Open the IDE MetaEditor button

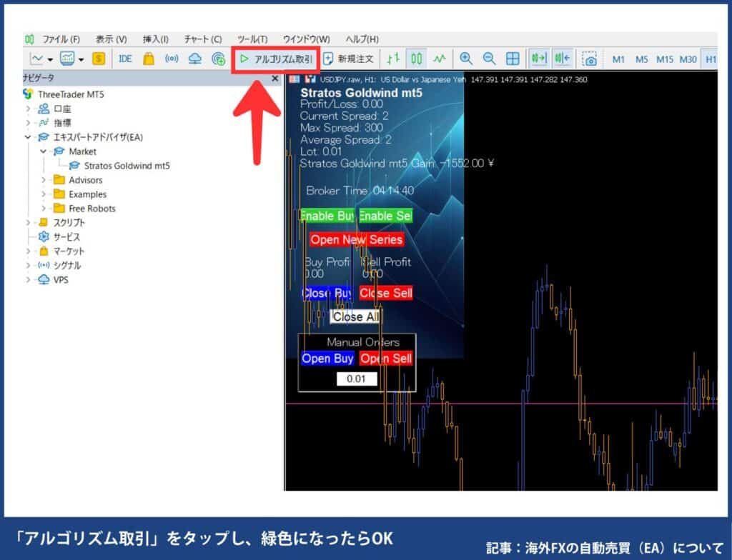(125, 59)
